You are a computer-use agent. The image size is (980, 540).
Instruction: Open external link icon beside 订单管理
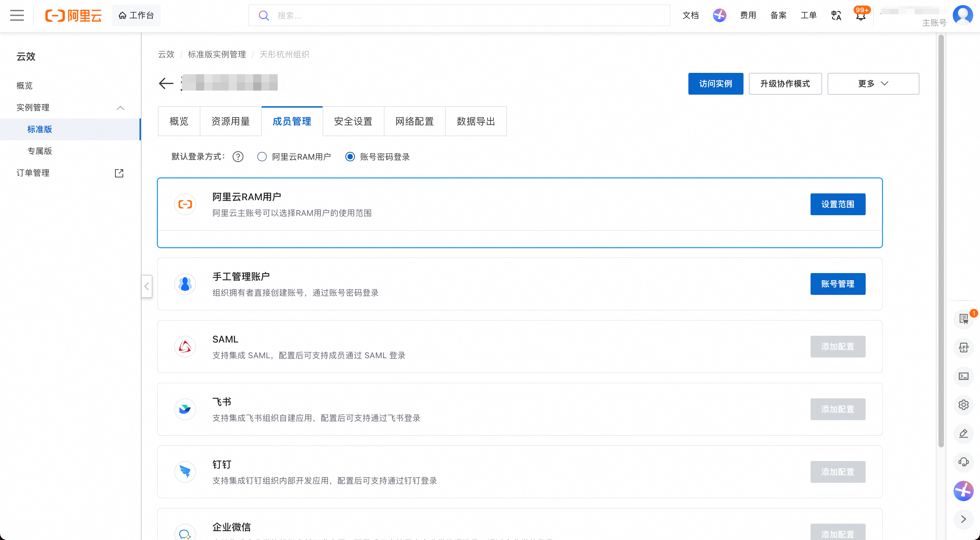119,173
